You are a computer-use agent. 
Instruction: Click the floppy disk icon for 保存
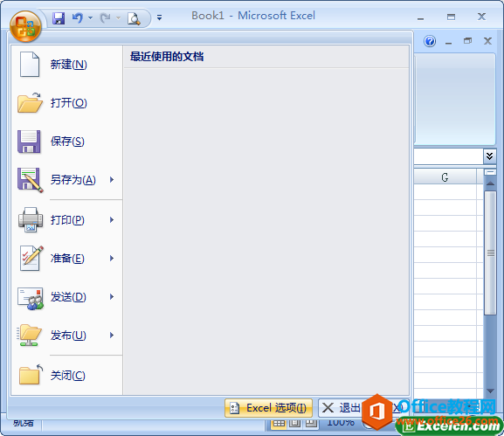(x=29, y=142)
